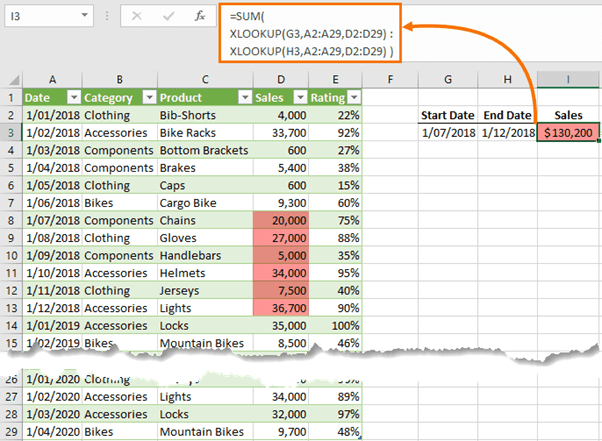Select column H header
The width and height of the screenshot is (602, 441).
(507, 79)
